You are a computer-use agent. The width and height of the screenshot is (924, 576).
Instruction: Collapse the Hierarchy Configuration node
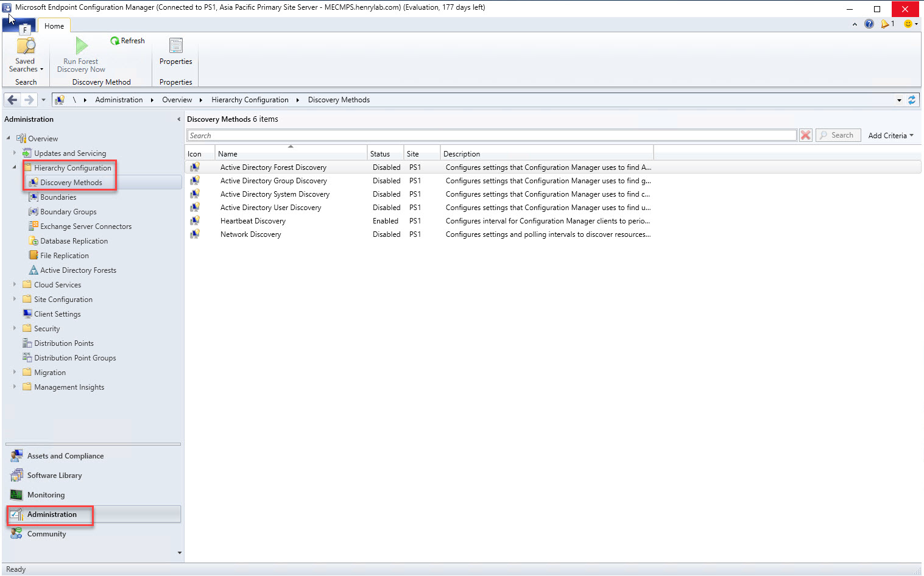pos(15,167)
